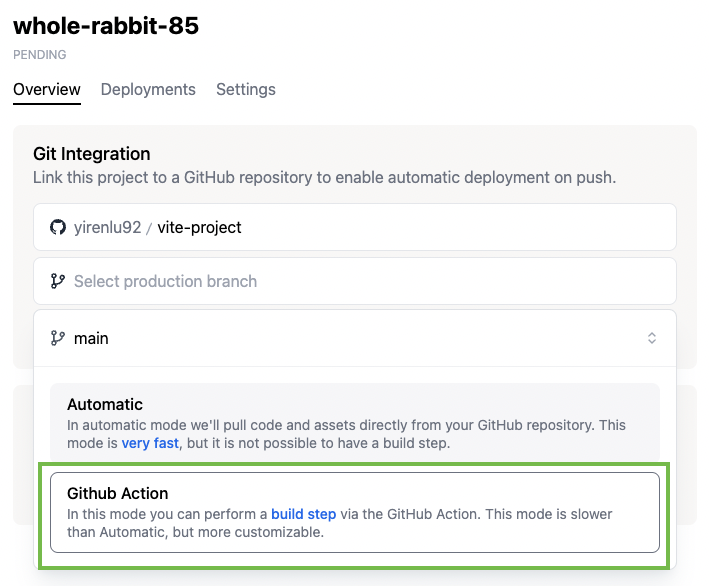Image resolution: width=709 pixels, height=586 pixels.
Task: Choose the Github Action deployment mode
Action: [355, 512]
